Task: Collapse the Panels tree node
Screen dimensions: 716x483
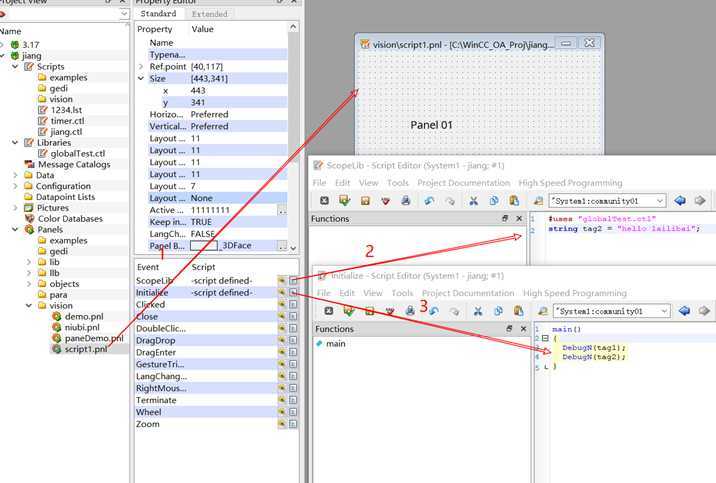Action: [x=15, y=229]
